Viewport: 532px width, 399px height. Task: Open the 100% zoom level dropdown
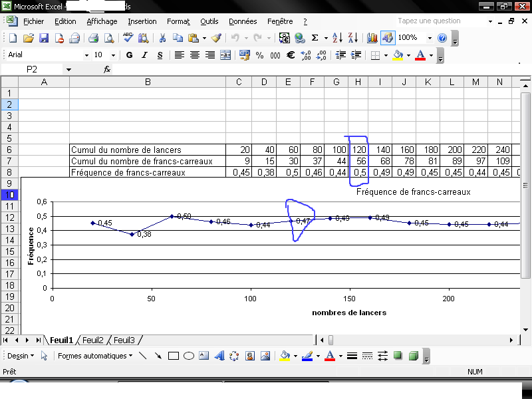point(430,38)
